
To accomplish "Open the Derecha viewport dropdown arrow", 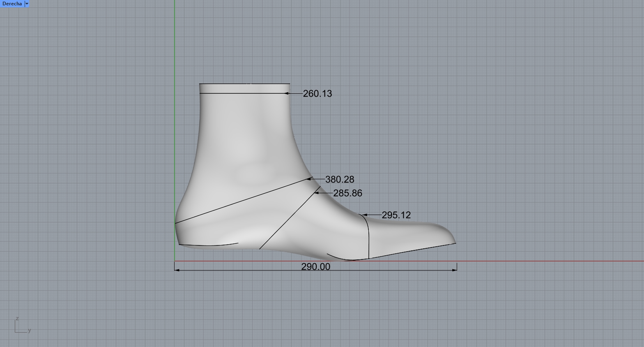I will 27,4.
